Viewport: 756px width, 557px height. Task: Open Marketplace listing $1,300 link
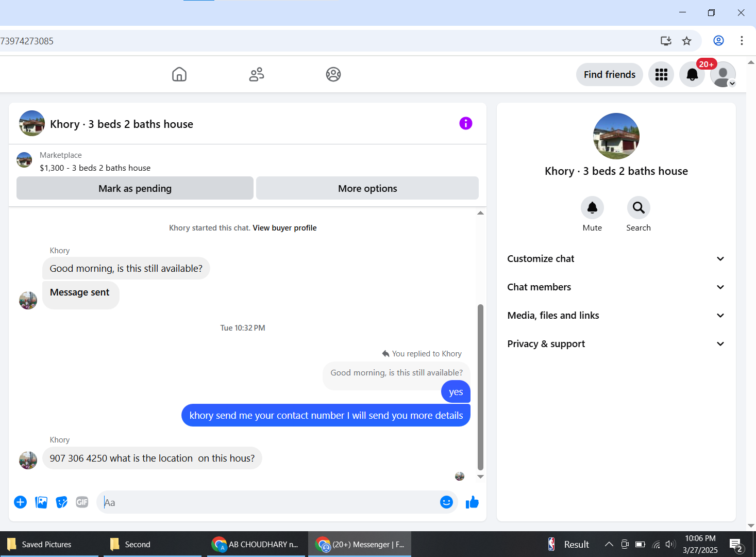coord(95,168)
